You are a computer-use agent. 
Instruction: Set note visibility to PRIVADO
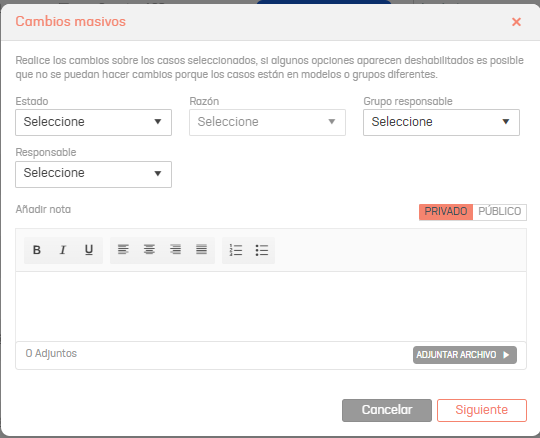[x=446, y=211]
